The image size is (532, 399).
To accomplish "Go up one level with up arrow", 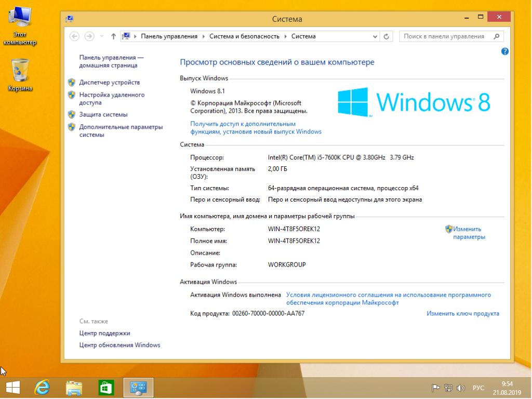I will pos(113,36).
